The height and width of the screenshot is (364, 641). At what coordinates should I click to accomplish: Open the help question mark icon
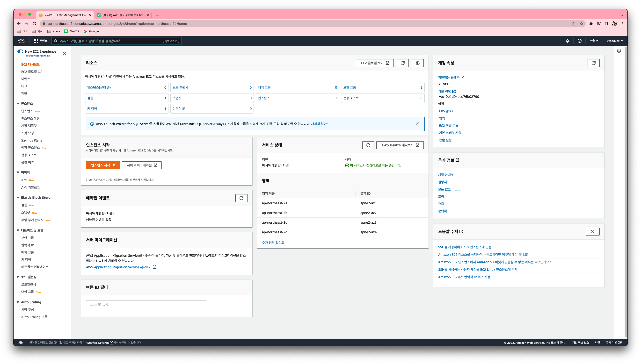(x=579, y=41)
